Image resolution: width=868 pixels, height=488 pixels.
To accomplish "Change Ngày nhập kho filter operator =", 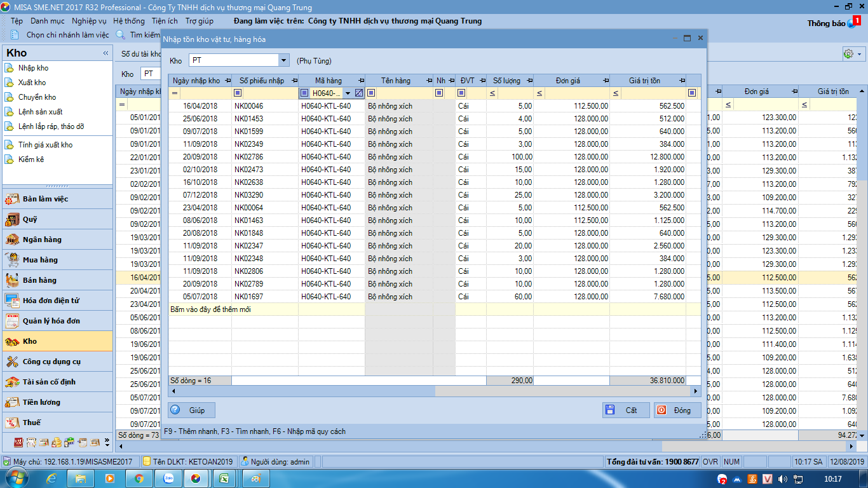I will tap(175, 93).
